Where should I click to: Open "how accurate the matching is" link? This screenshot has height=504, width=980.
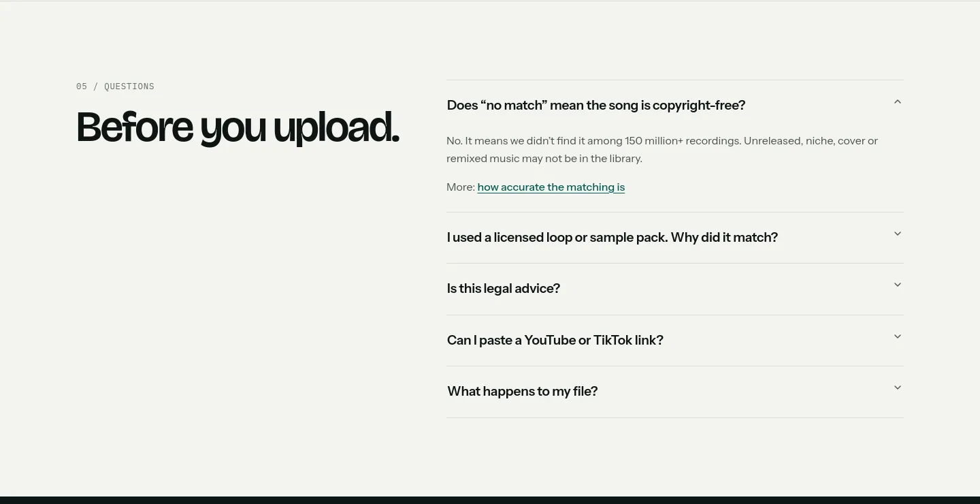click(551, 187)
